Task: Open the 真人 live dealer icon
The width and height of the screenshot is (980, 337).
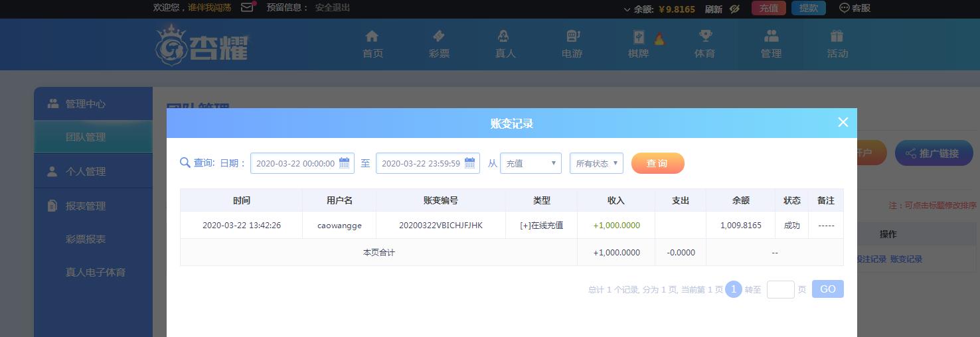Action: coord(503,36)
